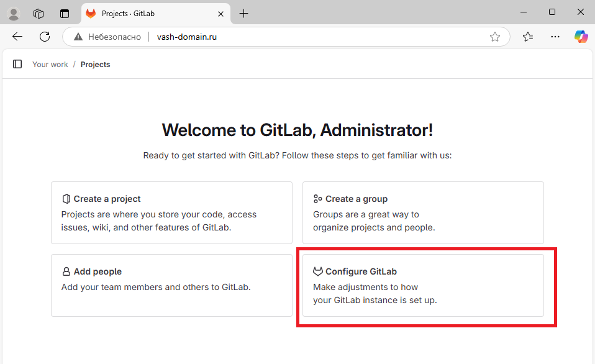595x364 pixels.
Task: Open the Your work breadcrumb link
Action: [x=50, y=65]
